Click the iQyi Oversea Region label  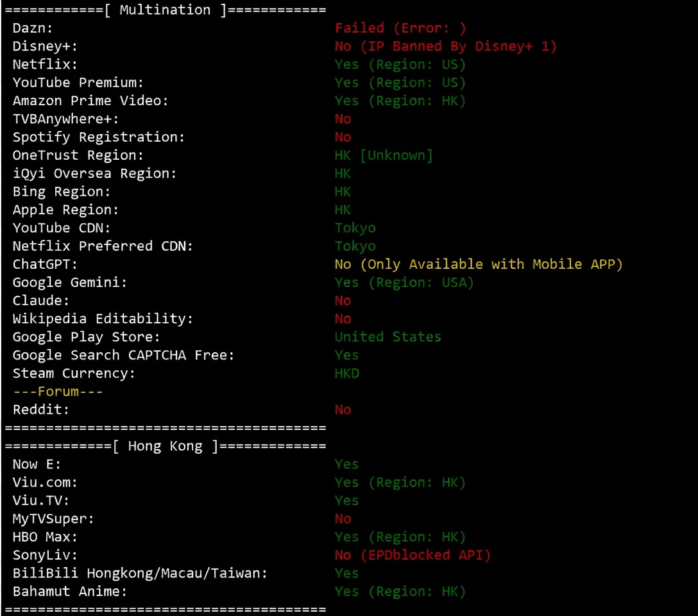pos(95,173)
